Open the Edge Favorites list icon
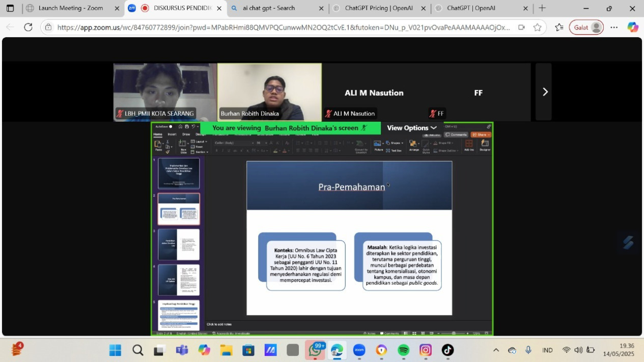This screenshot has height=362, width=644. [559, 27]
